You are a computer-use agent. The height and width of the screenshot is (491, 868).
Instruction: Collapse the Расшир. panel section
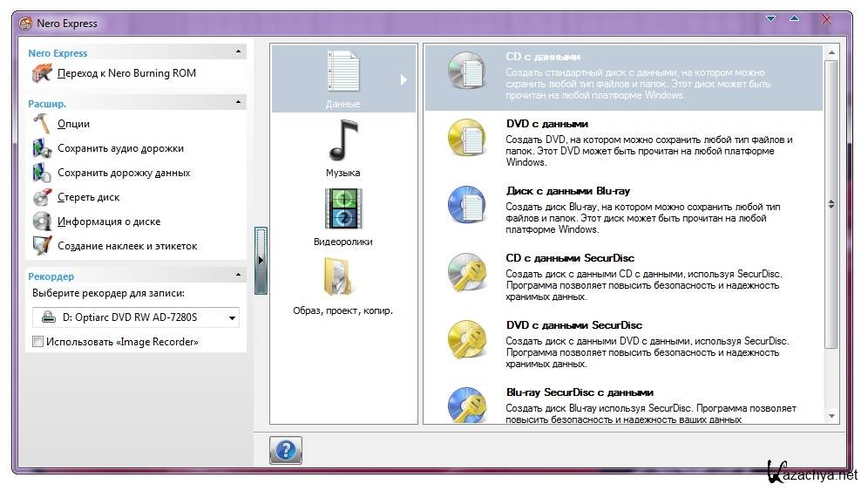[238, 103]
